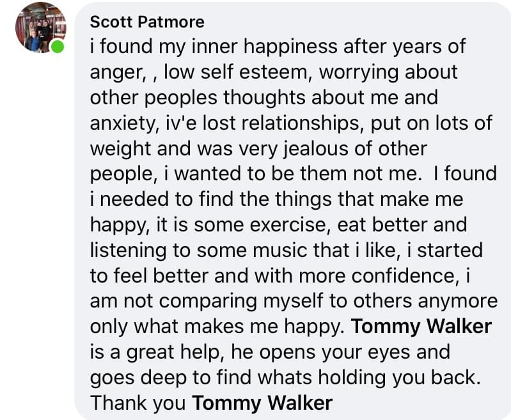Click the word 'happiness' in the first line
The width and height of the screenshot is (511, 420).
click(290, 47)
